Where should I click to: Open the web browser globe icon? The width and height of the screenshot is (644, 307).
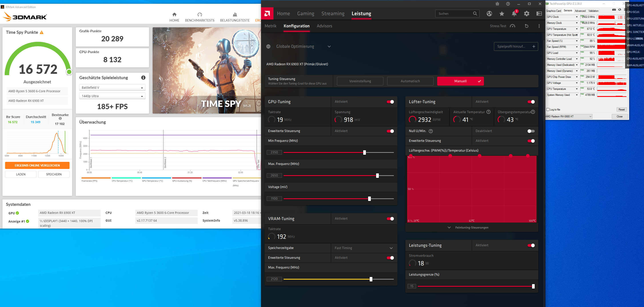(489, 14)
